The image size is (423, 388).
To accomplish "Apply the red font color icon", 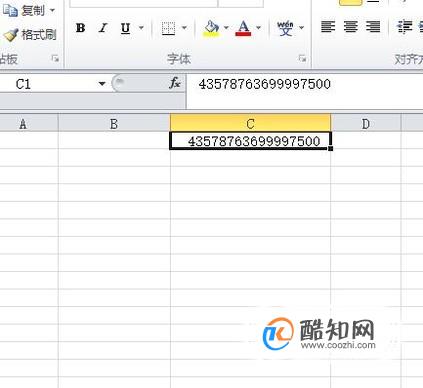I will tap(243, 28).
